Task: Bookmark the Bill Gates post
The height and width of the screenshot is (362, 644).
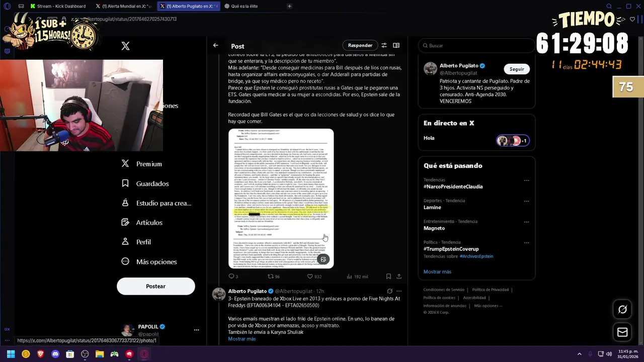Action: point(388,276)
